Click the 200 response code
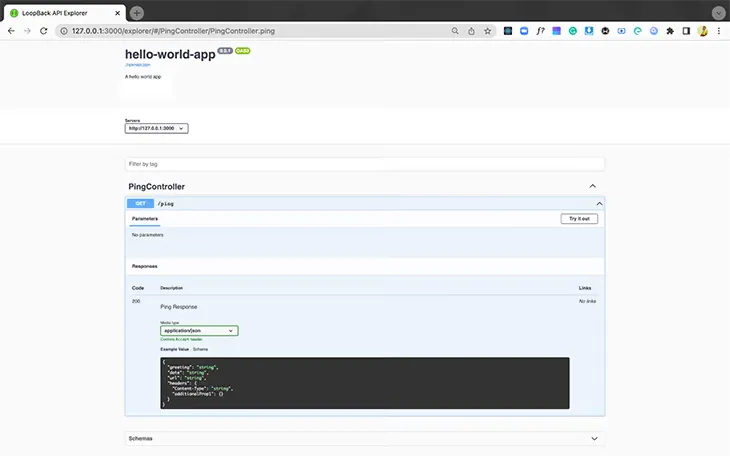The width and height of the screenshot is (730, 456). (x=136, y=301)
